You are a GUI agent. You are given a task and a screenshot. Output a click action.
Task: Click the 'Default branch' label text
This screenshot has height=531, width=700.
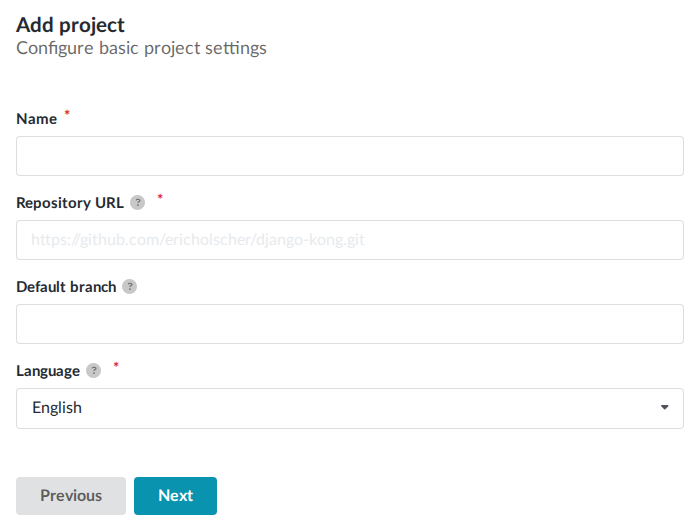(66, 287)
